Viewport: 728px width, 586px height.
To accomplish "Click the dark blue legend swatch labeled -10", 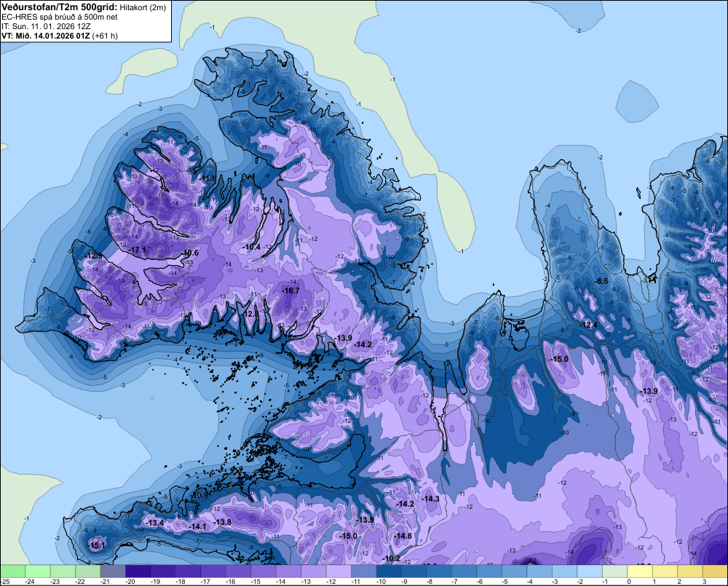I will (x=389, y=571).
